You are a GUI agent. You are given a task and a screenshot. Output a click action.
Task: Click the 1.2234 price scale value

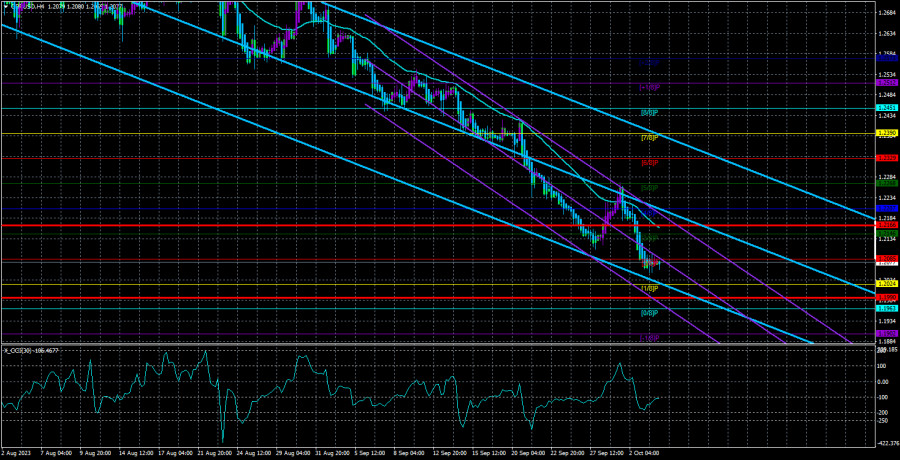(887, 198)
